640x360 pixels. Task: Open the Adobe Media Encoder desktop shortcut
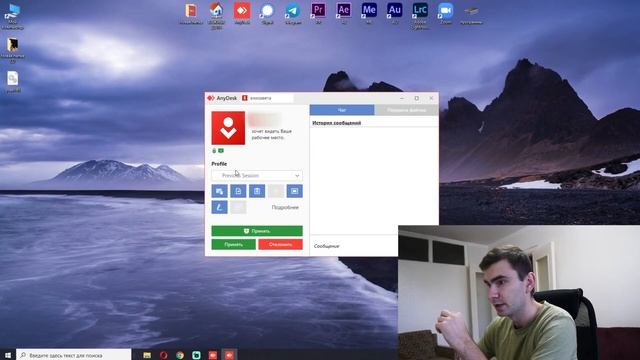[369, 13]
